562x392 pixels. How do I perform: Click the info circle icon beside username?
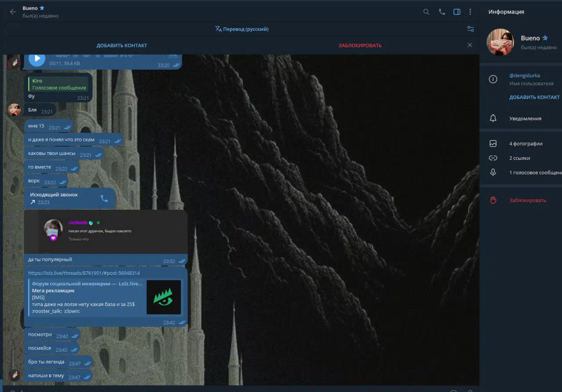click(x=493, y=79)
